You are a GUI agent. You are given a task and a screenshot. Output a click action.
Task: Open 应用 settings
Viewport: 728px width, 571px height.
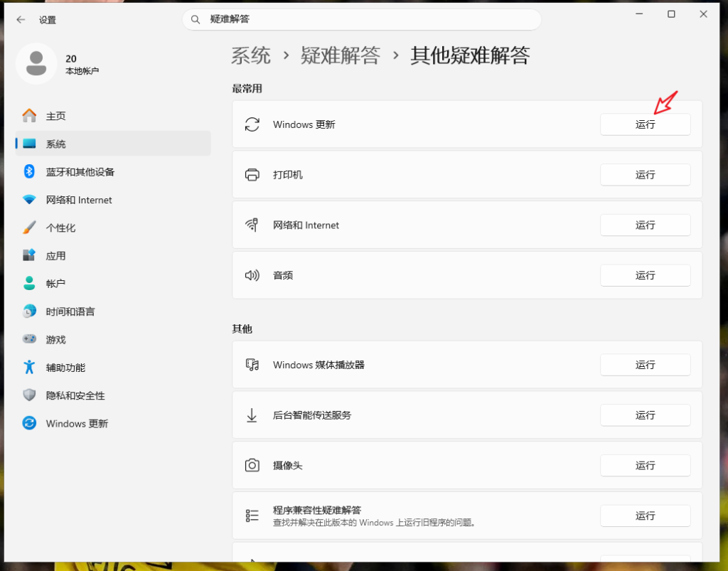click(x=113, y=255)
